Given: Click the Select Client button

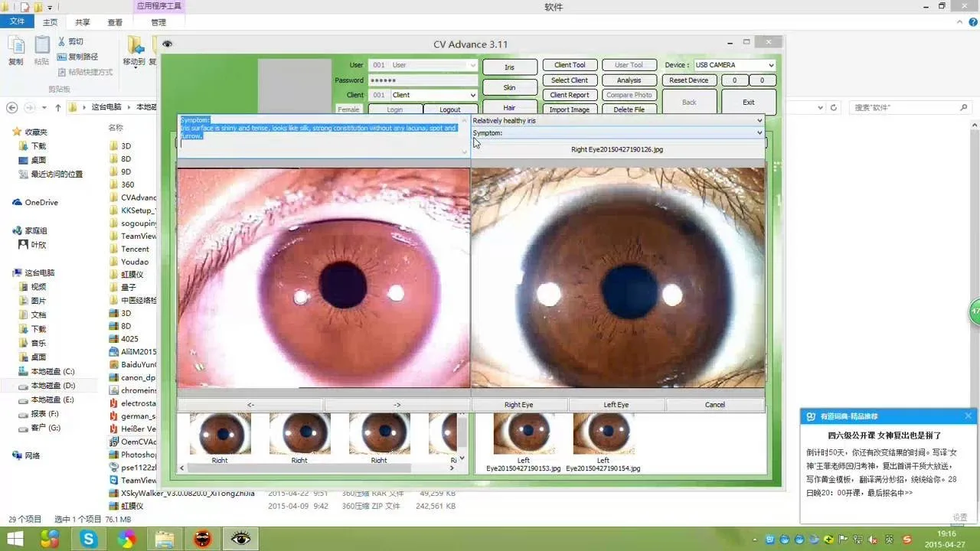Looking at the screenshot, I should click(x=570, y=80).
